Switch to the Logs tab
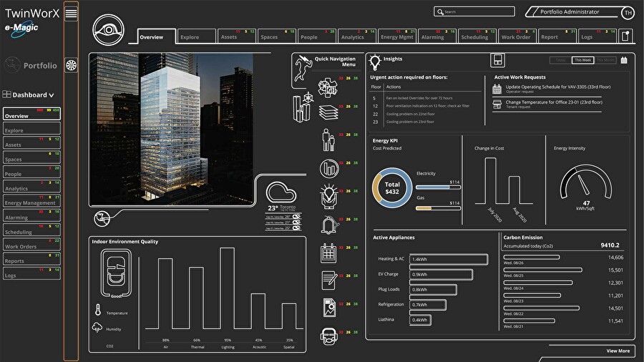The width and height of the screenshot is (644, 362). click(597, 36)
